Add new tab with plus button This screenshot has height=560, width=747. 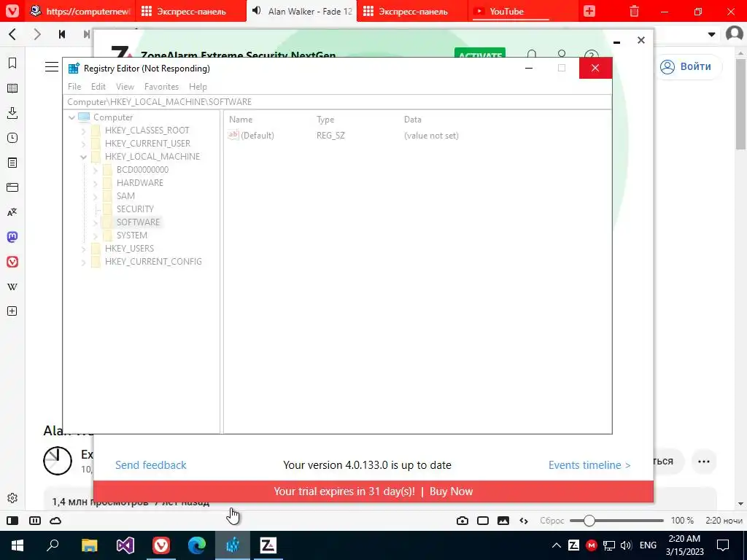[x=589, y=11]
